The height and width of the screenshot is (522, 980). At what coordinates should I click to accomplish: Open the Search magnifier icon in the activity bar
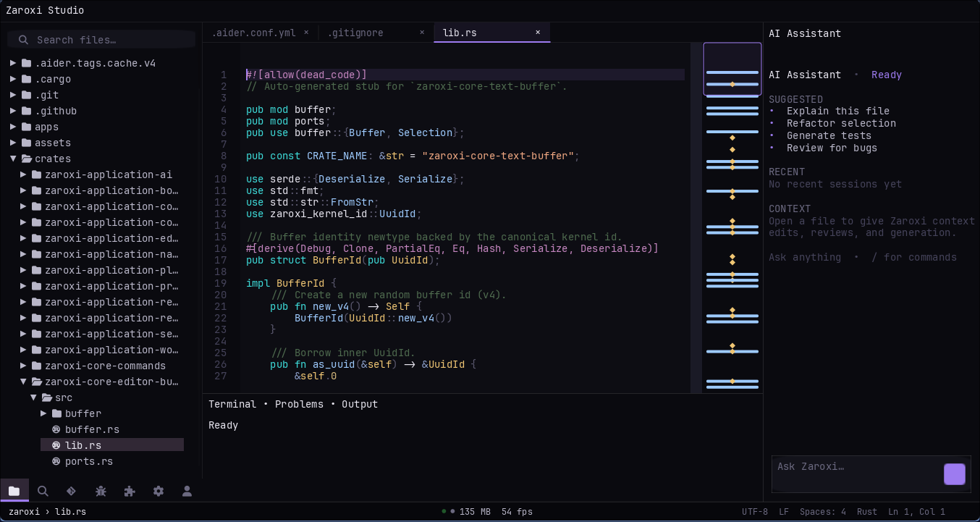(43, 490)
